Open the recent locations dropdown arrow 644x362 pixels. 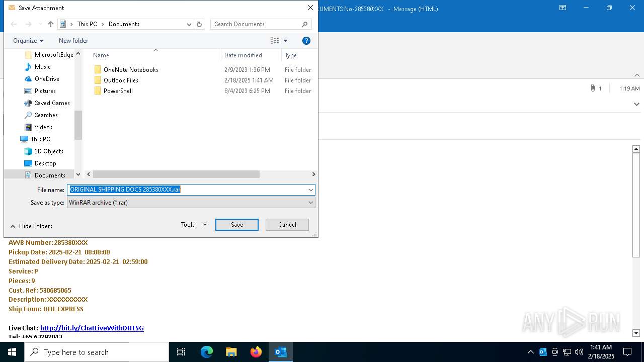click(40, 24)
